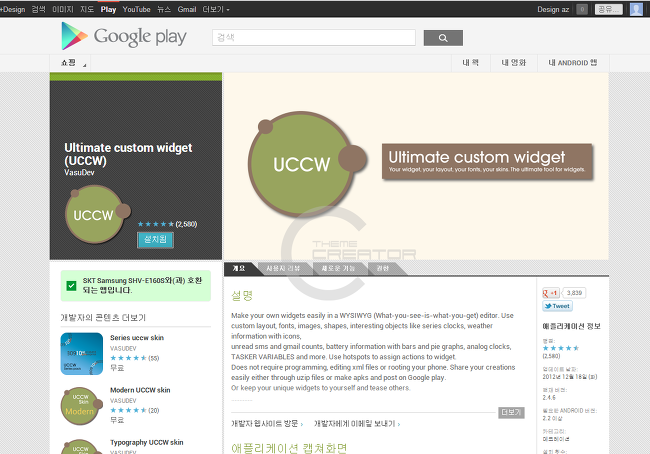Open the Modern UCCW skin icon
The width and height of the screenshot is (650, 454).
82,406
